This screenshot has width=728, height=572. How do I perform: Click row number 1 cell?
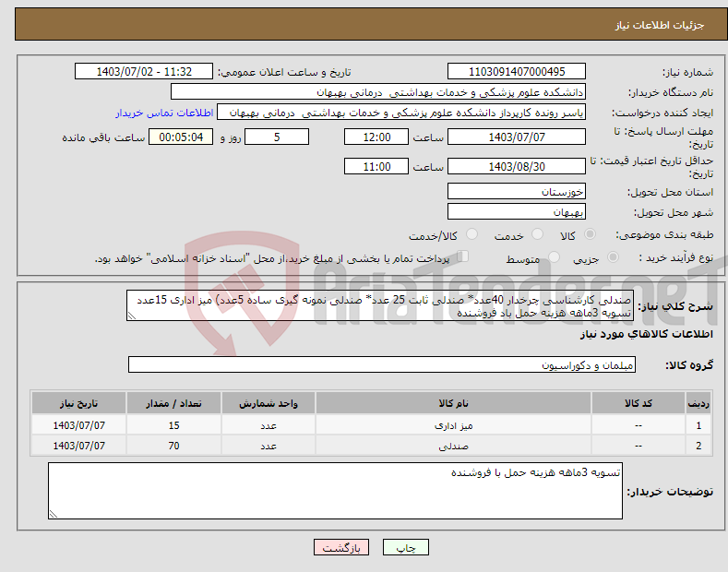tap(698, 425)
